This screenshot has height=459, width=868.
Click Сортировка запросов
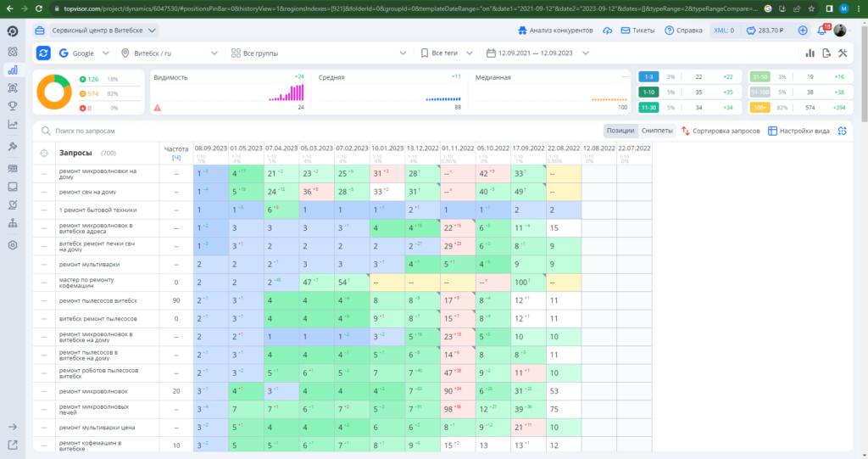721,131
